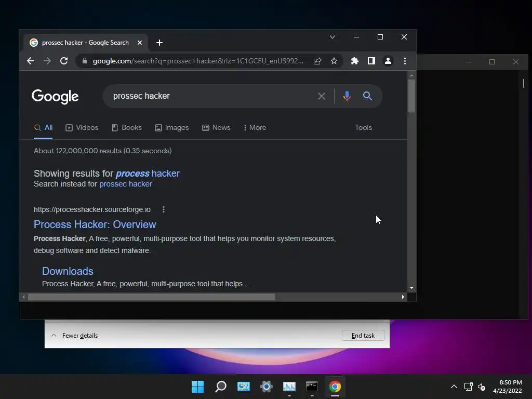This screenshot has width=532, height=399.
Task: Click End task in the Task Manager window
Action: 363,336
